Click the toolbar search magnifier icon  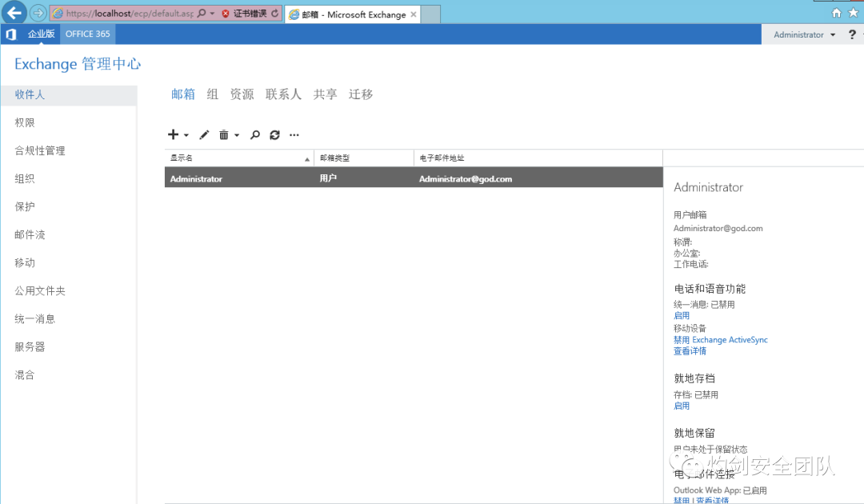254,134
